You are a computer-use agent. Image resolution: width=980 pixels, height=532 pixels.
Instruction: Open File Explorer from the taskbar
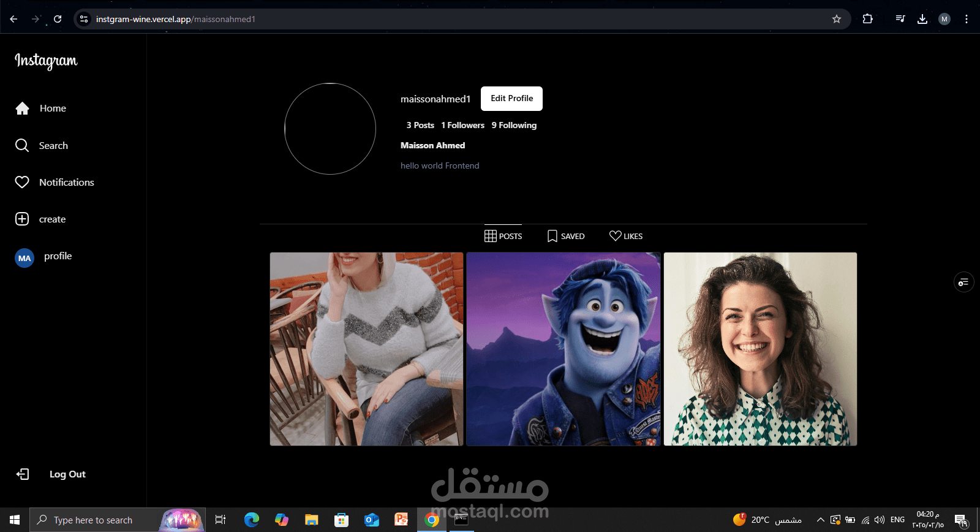pyautogui.click(x=312, y=520)
